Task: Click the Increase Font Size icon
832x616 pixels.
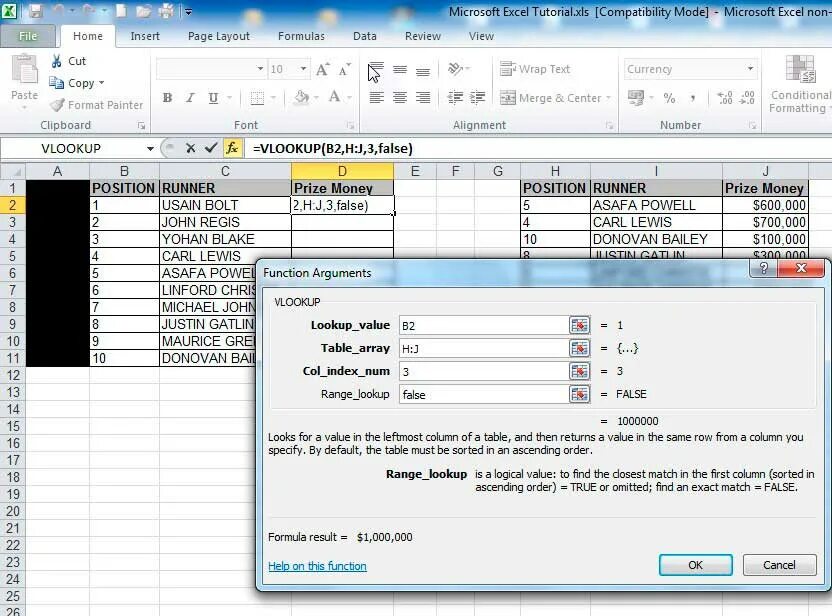Action: pyautogui.click(x=322, y=70)
